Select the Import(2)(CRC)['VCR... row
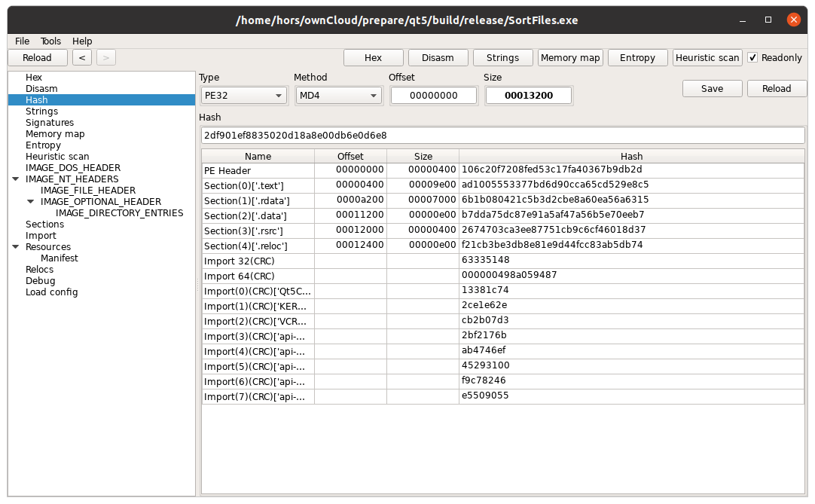 (x=502, y=322)
